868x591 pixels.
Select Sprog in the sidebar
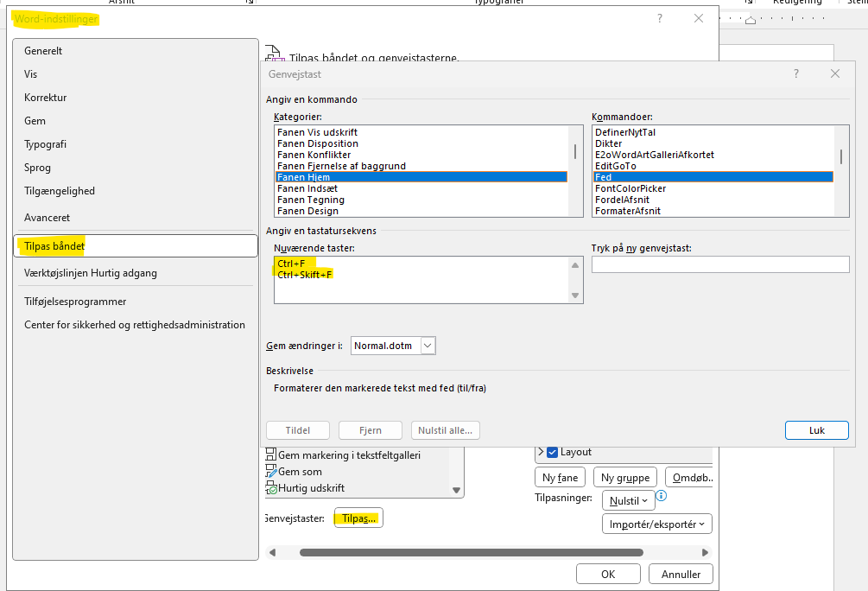click(136, 168)
